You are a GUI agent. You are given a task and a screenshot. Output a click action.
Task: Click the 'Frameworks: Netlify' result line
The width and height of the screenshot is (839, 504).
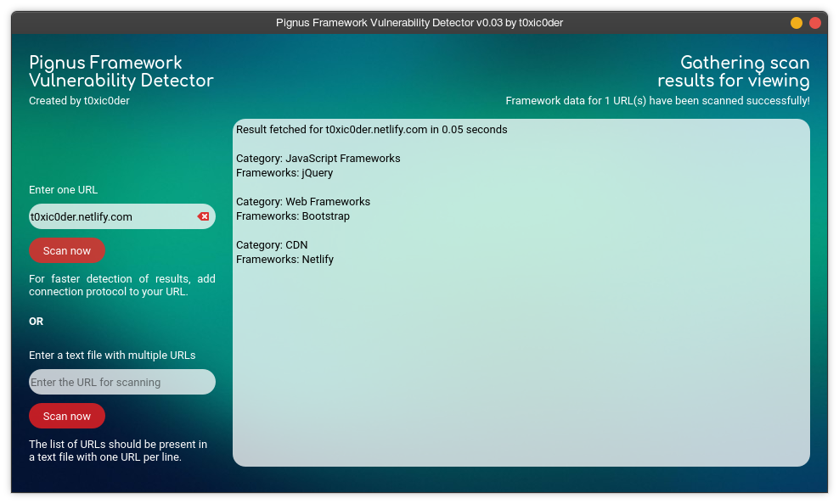click(x=284, y=260)
